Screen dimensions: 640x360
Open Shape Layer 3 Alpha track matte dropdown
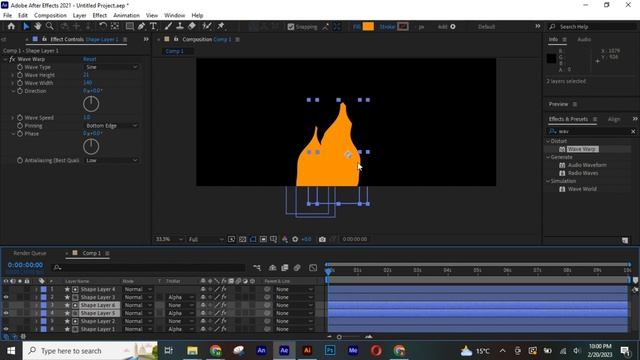coord(180,297)
